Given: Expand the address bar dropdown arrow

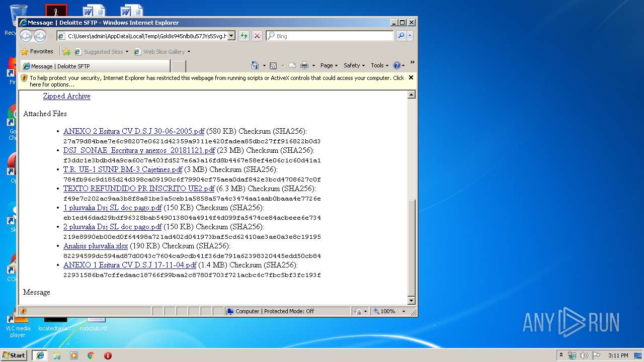Looking at the screenshot, I should tap(231, 36).
